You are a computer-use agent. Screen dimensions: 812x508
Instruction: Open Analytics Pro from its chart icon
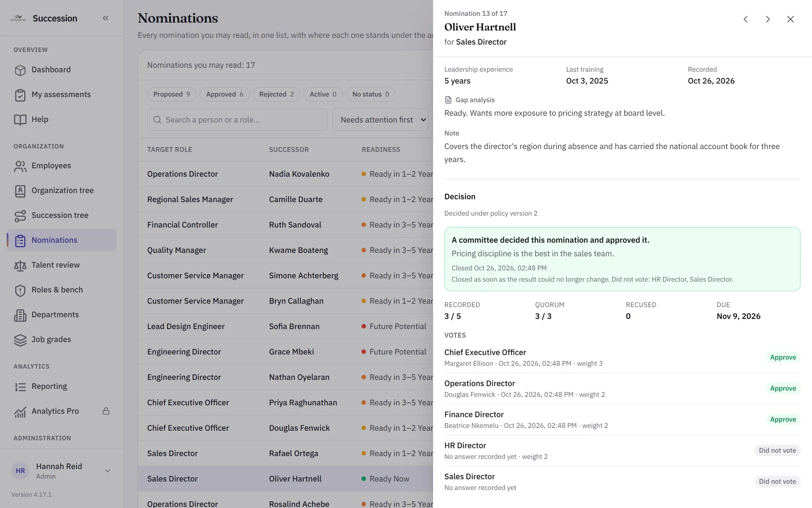[20, 411]
